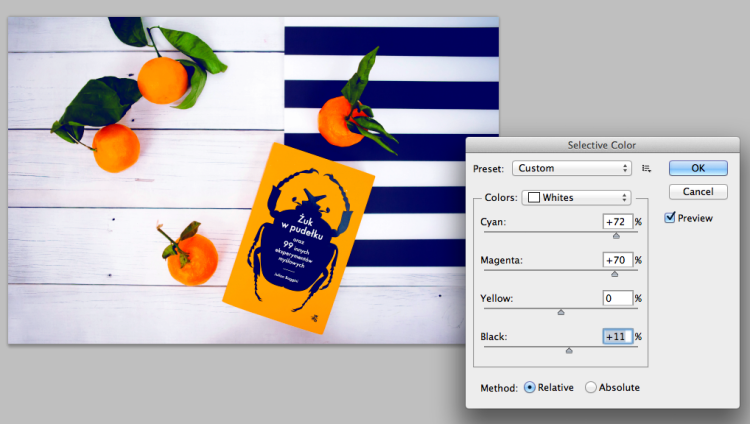Select the Absolute method radio button
This screenshot has width=750, height=424.
pyautogui.click(x=591, y=387)
